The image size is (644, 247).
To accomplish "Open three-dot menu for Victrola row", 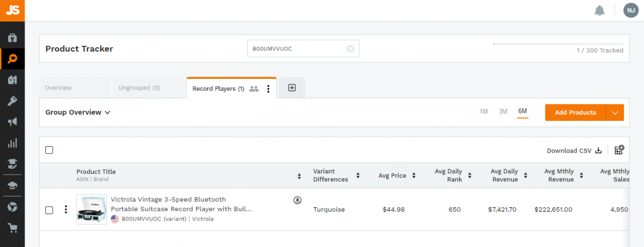I will (x=65, y=210).
